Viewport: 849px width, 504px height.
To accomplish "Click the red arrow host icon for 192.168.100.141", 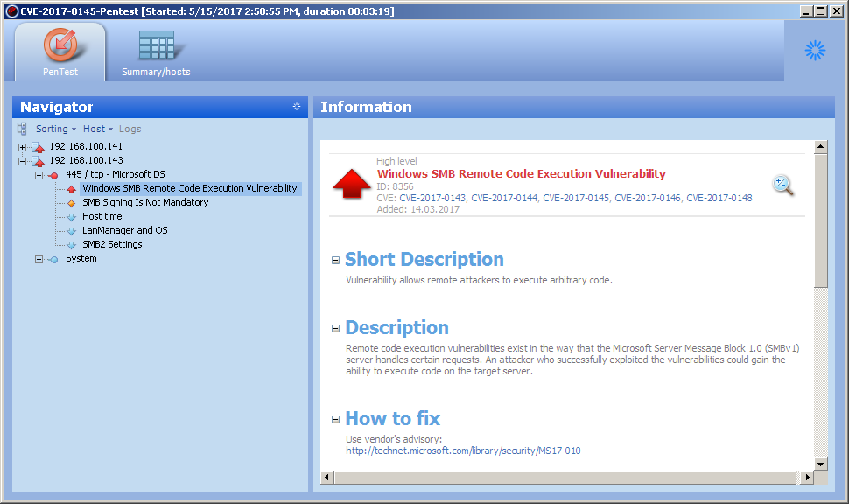I will point(38,147).
